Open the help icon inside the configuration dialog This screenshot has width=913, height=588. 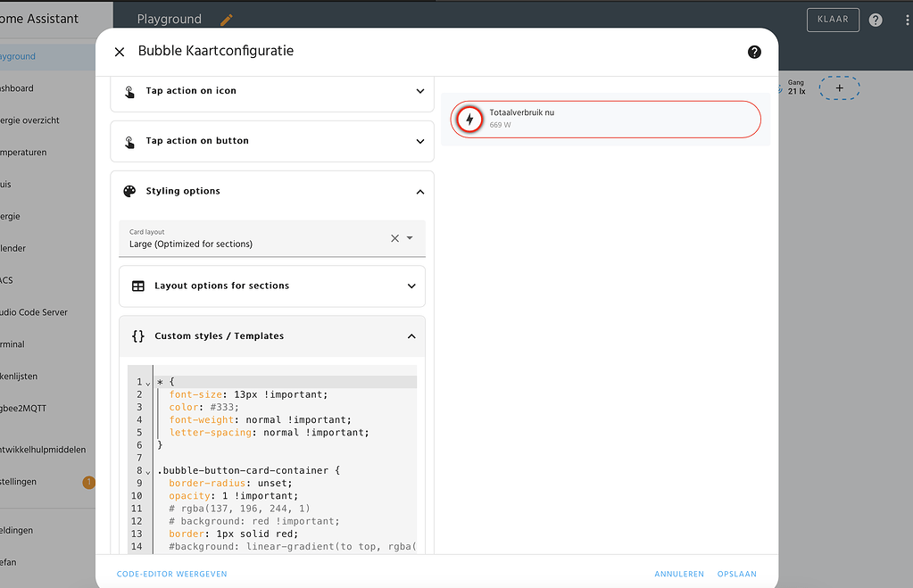pyautogui.click(x=754, y=52)
